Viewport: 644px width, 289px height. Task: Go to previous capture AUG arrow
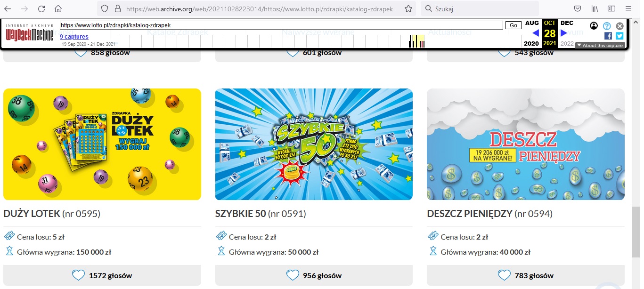(x=535, y=33)
